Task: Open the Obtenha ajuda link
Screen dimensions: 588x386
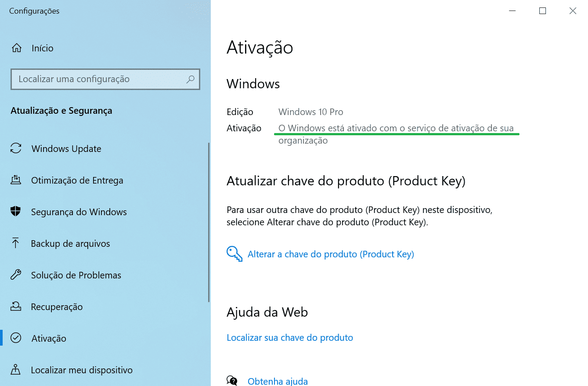Action: tap(278, 380)
